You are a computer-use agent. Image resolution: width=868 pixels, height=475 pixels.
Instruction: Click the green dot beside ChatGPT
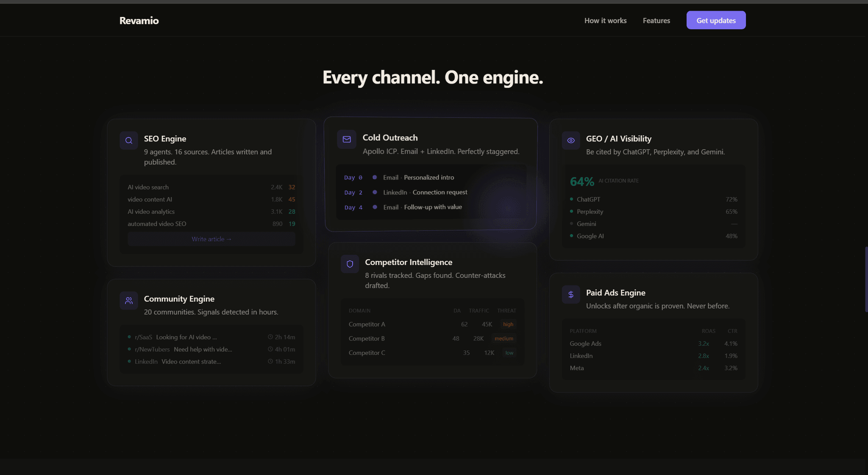[x=571, y=199]
